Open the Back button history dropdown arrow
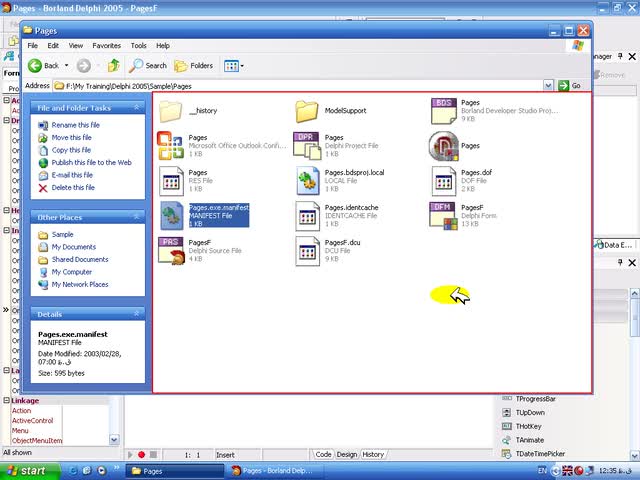640x480 pixels. pos(67,65)
